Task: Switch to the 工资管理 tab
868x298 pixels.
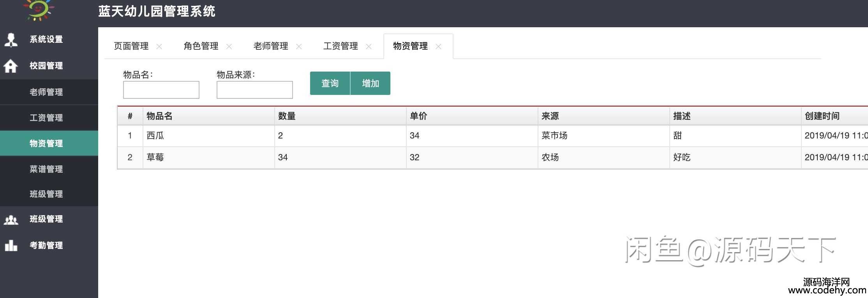Action: pyautogui.click(x=340, y=46)
